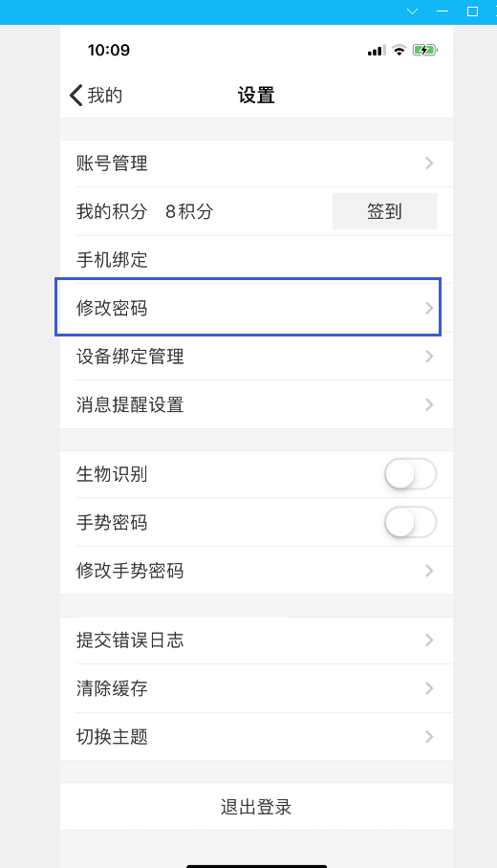Screen dimensions: 497x868
Task: Tap the 退出登录 button
Action: pyautogui.click(x=256, y=807)
